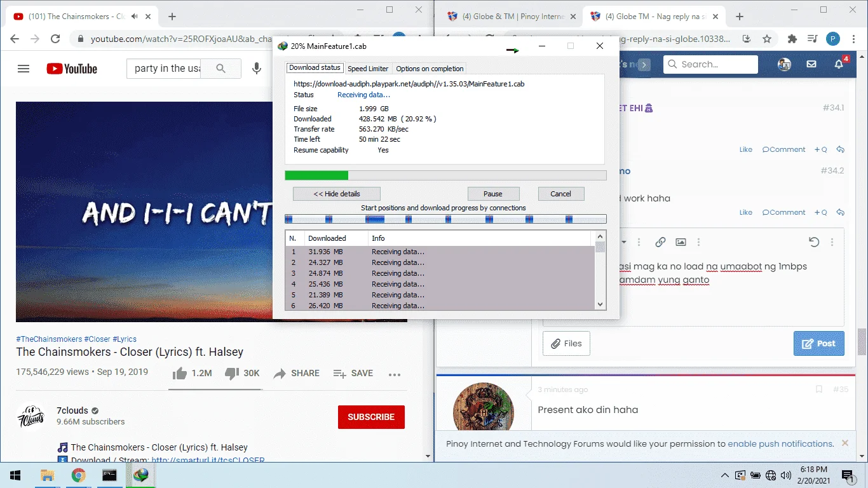The width and height of the screenshot is (868, 488).
Task: Click install app icon in forum address bar
Action: 747,39
